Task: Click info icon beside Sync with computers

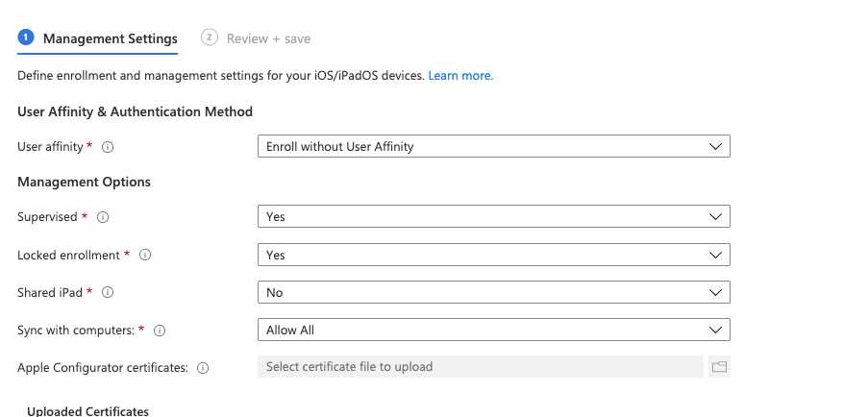Action: (x=160, y=331)
